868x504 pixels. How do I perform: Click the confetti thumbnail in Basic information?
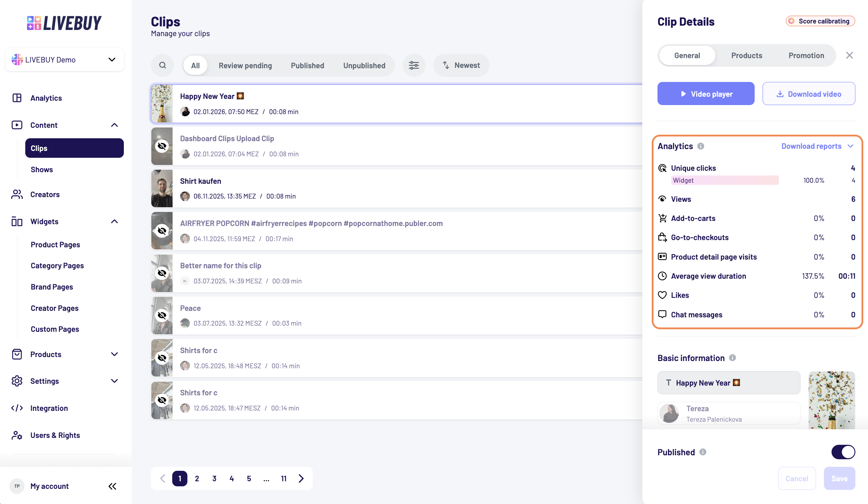click(x=832, y=400)
